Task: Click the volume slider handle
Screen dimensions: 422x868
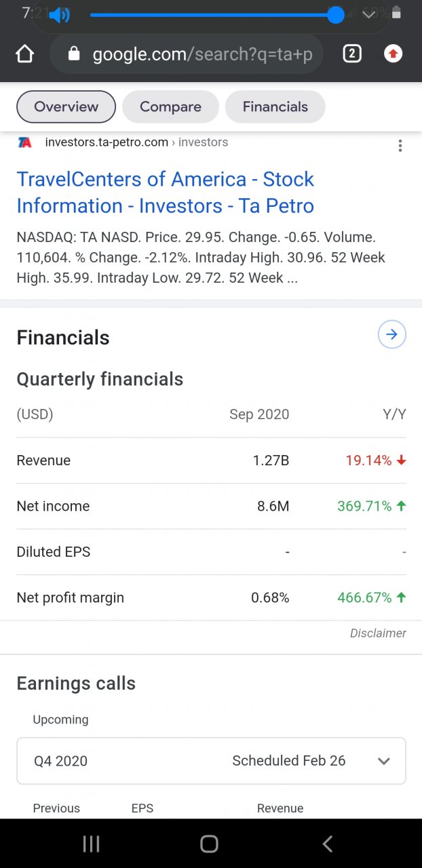Action: [335, 15]
